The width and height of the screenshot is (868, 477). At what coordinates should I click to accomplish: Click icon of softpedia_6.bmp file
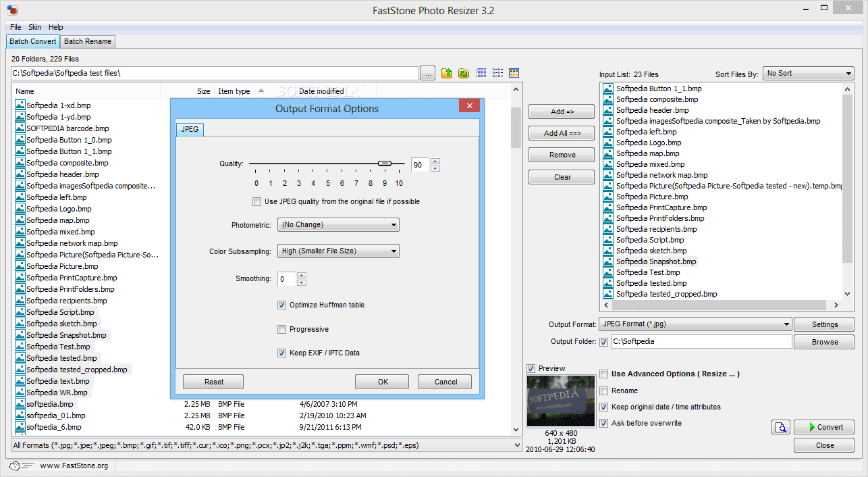pyautogui.click(x=20, y=427)
